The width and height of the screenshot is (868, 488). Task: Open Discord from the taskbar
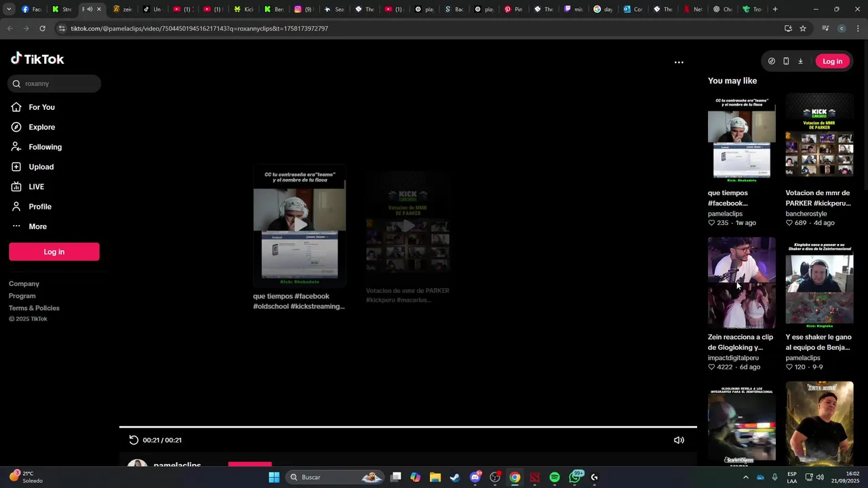click(x=475, y=477)
